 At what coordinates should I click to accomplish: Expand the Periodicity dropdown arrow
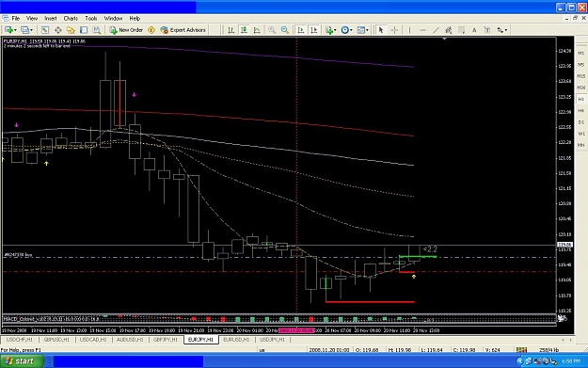(351, 30)
